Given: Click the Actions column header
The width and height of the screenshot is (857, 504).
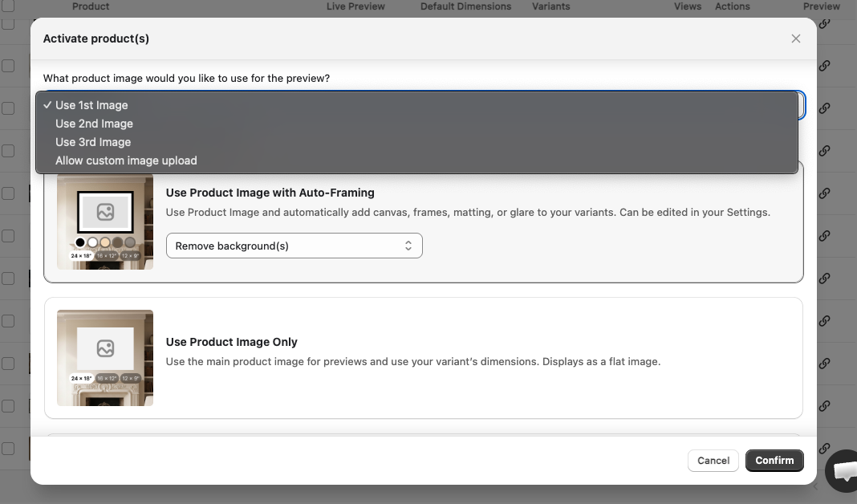Looking at the screenshot, I should coord(733,6).
